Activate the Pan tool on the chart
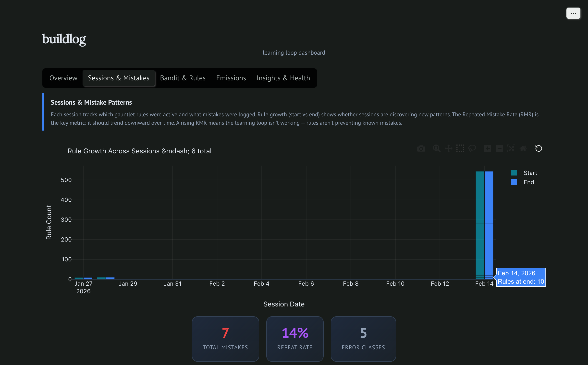This screenshot has width=588, height=365. [x=449, y=148]
